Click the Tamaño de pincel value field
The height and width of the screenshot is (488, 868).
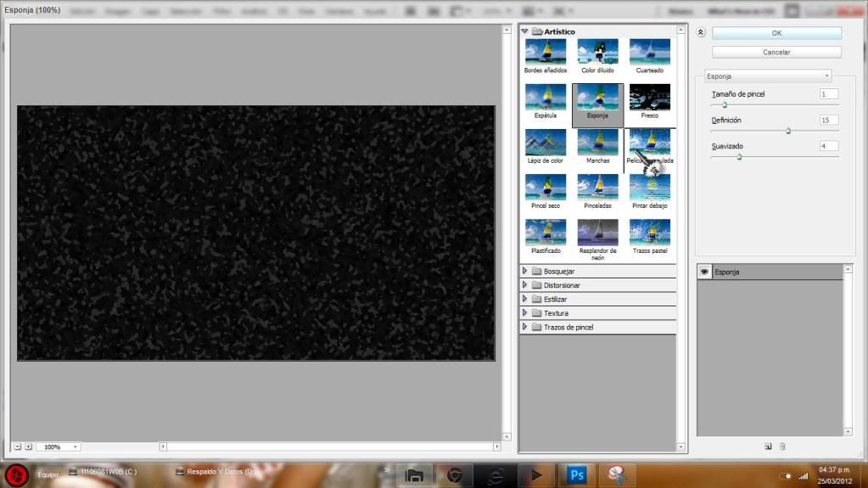tap(829, 94)
